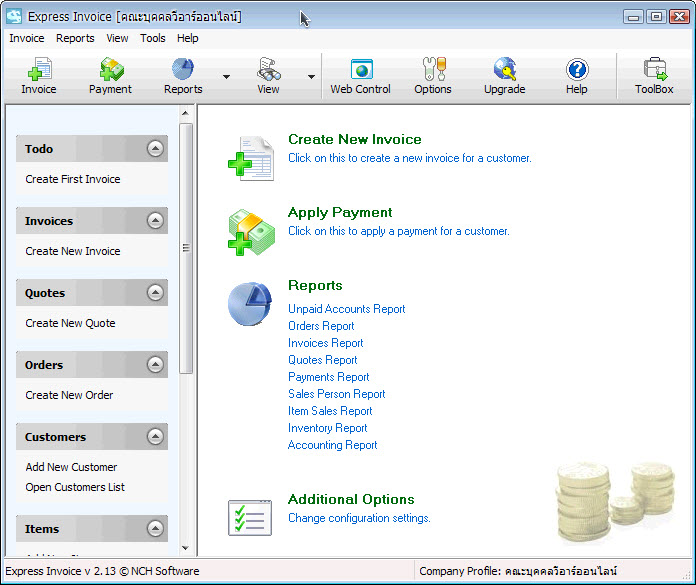Click 'Click on this to apply a payment' link
This screenshot has width=696, height=585.
(x=399, y=231)
